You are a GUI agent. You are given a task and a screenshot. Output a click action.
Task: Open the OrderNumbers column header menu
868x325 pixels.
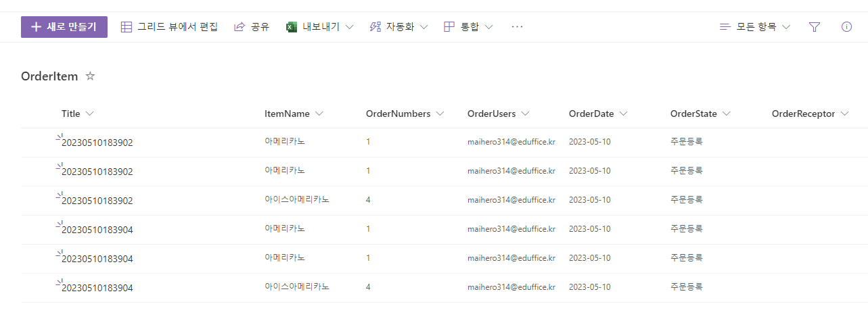tap(405, 114)
